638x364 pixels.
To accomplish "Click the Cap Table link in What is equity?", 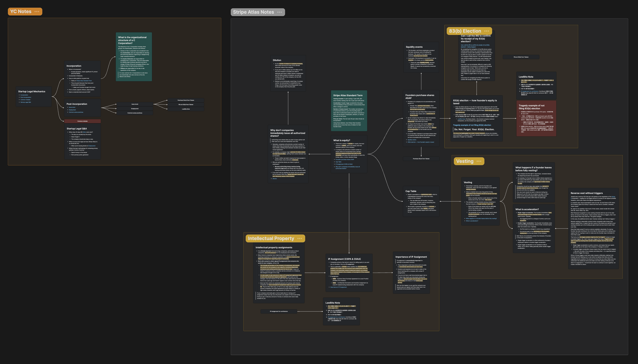I will point(338,162).
